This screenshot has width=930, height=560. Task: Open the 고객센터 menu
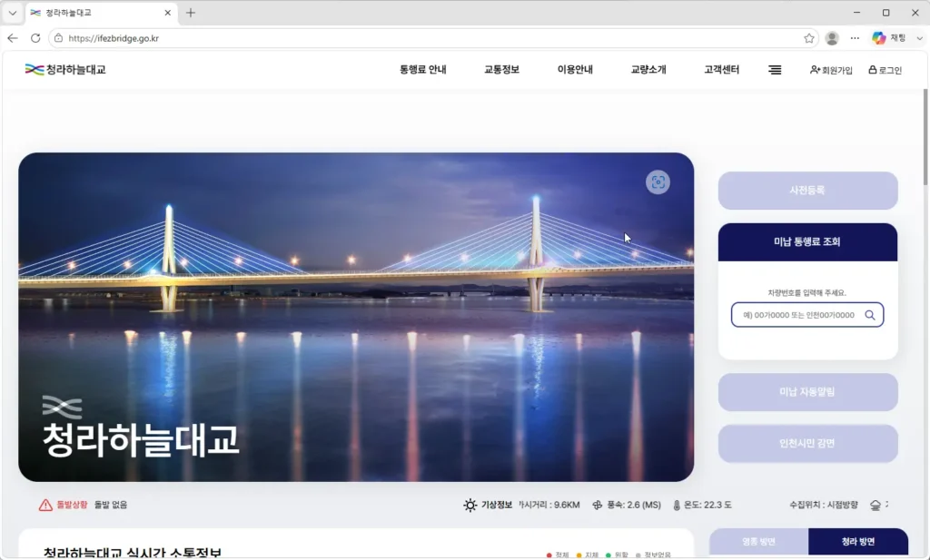[x=721, y=69]
